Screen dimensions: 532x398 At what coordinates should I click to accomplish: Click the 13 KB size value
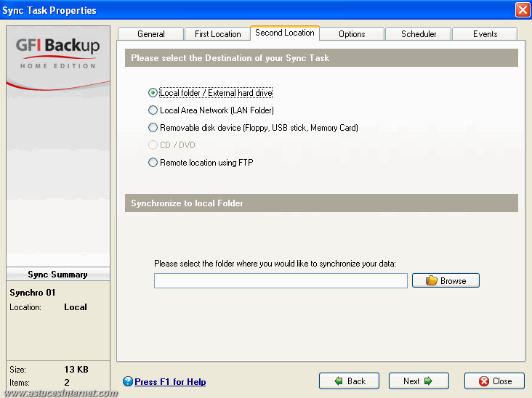pyautogui.click(x=76, y=369)
